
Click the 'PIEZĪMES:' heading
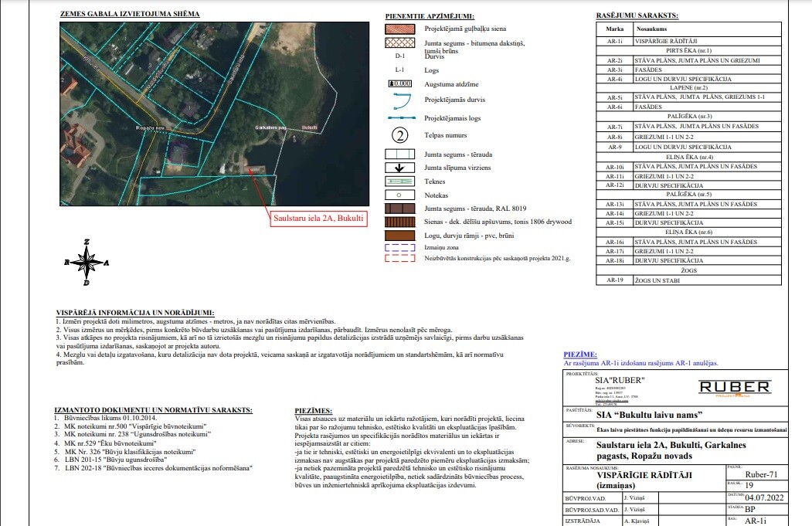click(x=314, y=411)
